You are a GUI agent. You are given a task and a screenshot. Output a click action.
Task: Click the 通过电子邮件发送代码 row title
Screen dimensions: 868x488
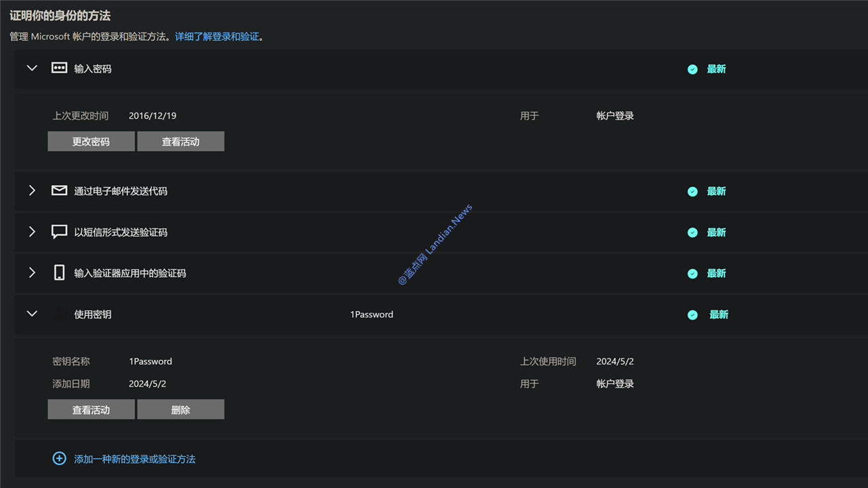[121, 191]
